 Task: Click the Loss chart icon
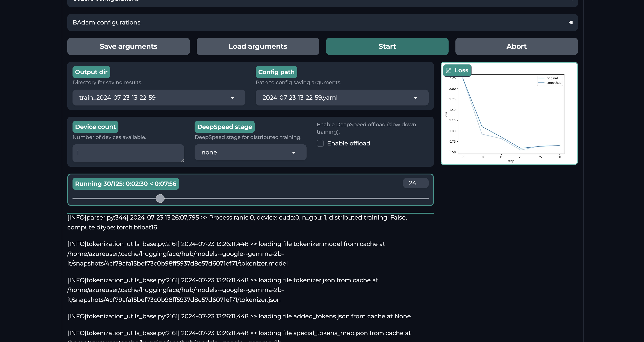pos(449,71)
